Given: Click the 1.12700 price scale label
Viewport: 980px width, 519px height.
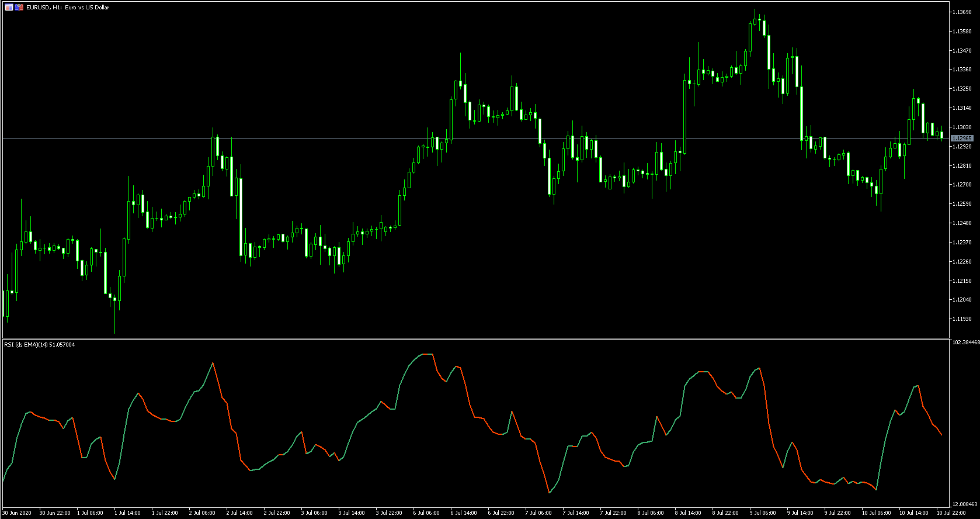Looking at the screenshot, I should coord(962,185).
